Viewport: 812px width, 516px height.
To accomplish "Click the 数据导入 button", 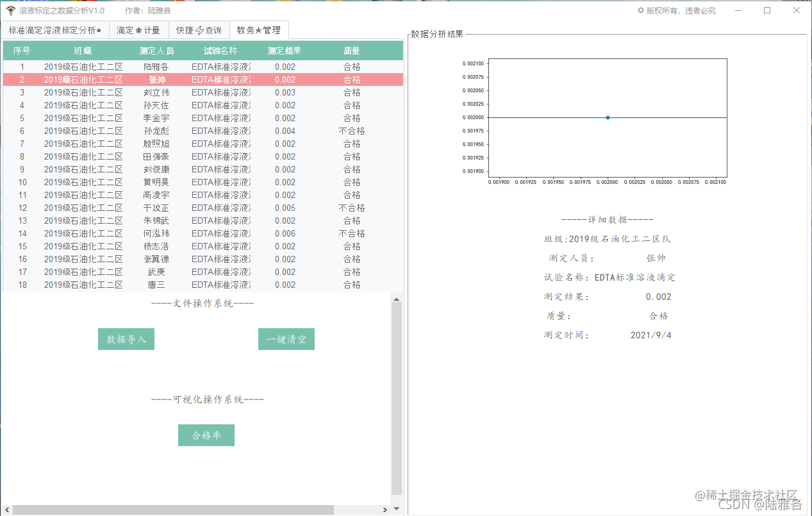I will point(126,339).
